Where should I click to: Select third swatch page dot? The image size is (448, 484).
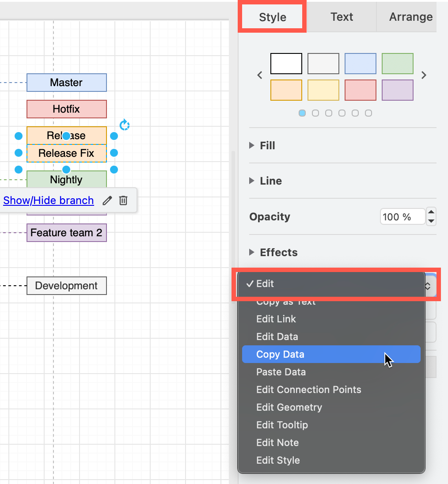tap(329, 113)
